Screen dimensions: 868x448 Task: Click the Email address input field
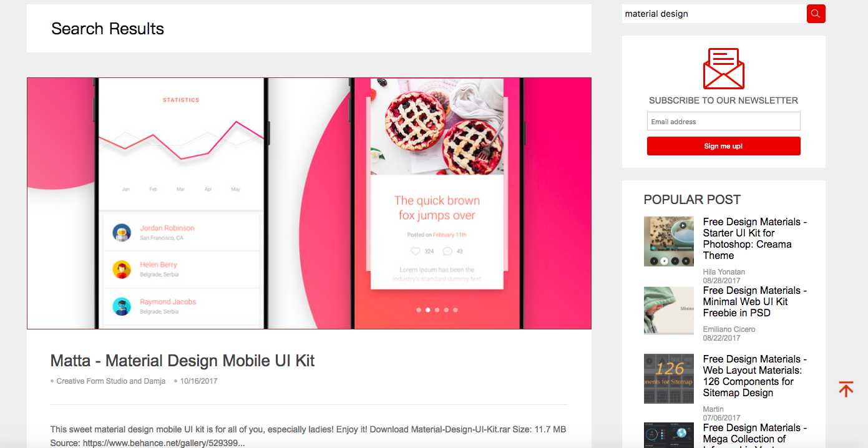pyautogui.click(x=724, y=122)
